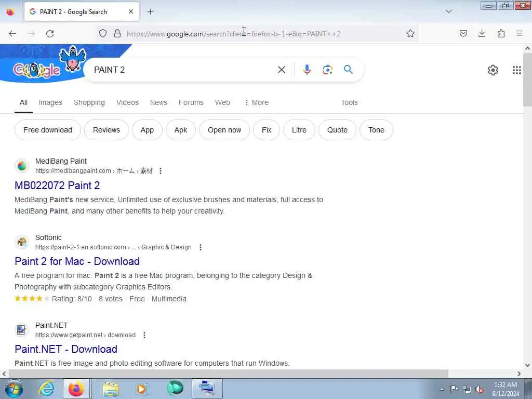Expand the More search filters menu
This screenshot has height=399, width=532.
point(257,102)
